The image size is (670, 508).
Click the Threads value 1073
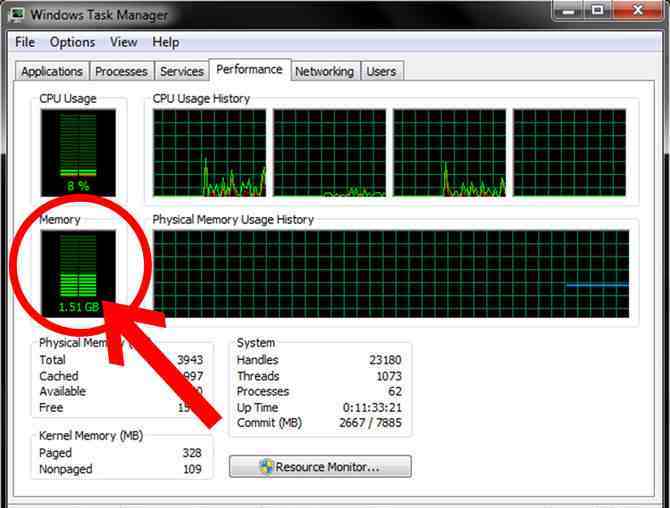click(389, 376)
